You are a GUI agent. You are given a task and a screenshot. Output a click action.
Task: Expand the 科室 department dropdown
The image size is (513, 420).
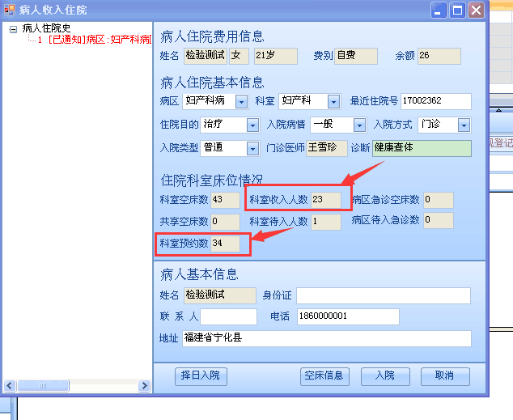pos(333,102)
